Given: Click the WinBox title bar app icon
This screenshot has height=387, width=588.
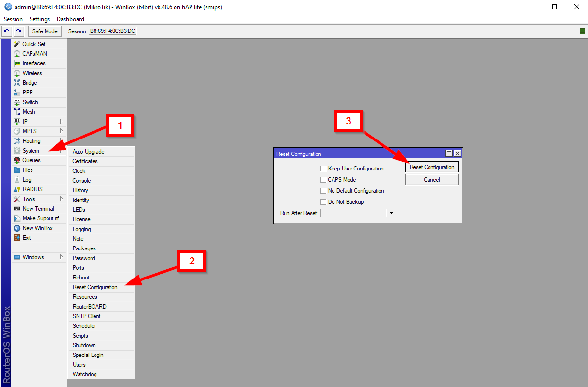Looking at the screenshot, I should pyautogui.click(x=8, y=7).
